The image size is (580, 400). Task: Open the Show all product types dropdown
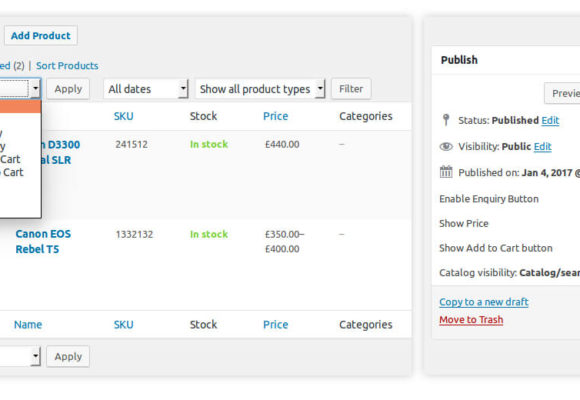[x=260, y=89]
